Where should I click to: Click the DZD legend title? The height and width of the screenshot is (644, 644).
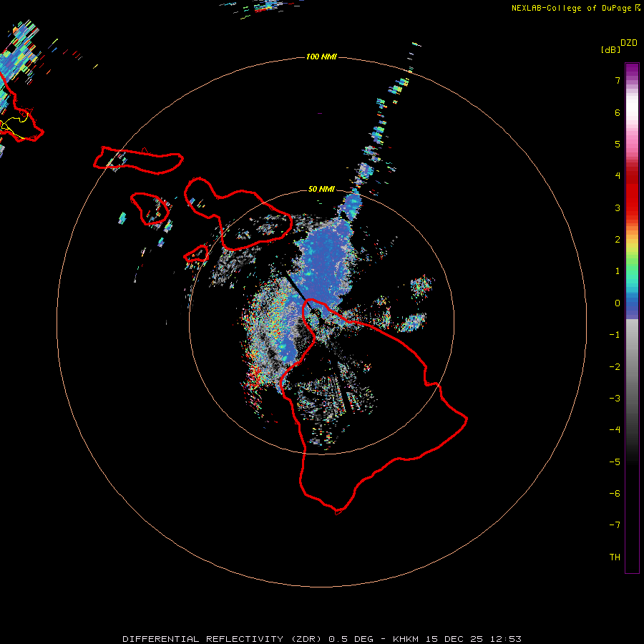(x=629, y=43)
